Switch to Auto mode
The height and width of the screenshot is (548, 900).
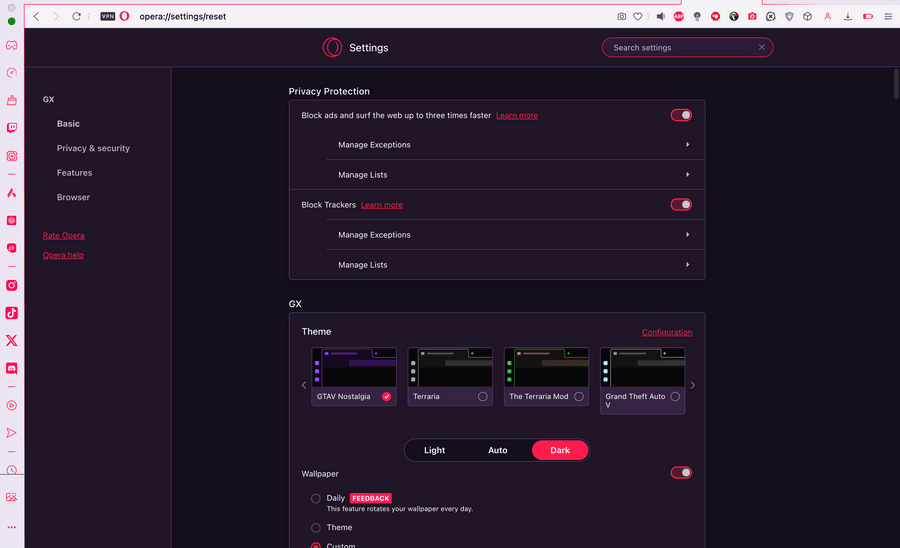[498, 450]
